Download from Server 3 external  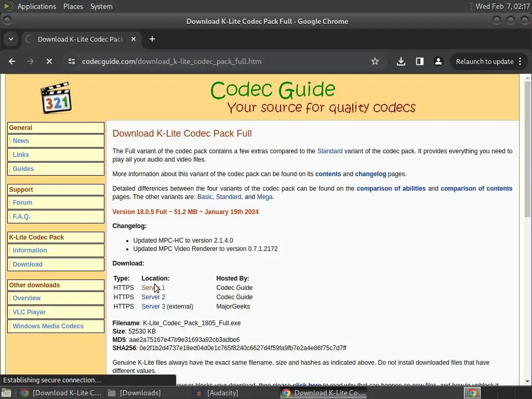[153, 307]
